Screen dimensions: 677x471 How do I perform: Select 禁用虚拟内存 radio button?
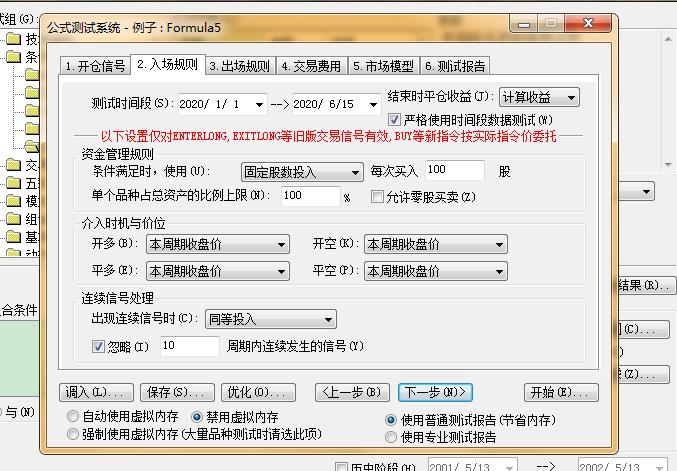pyautogui.click(x=196, y=417)
